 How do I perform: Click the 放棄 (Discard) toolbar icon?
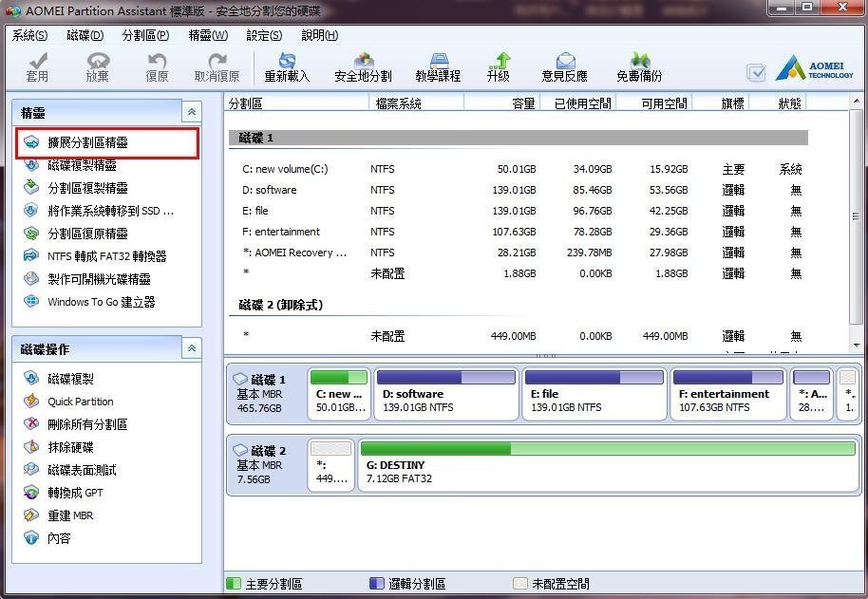[98, 67]
